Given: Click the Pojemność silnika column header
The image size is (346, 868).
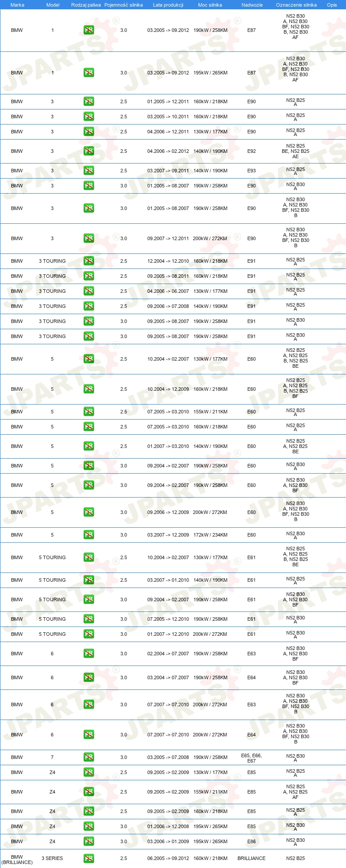Looking at the screenshot, I should [x=123, y=5].
